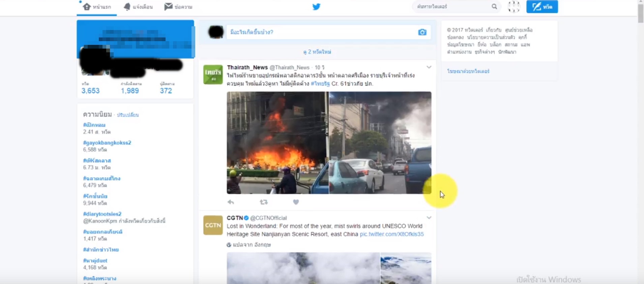Image resolution: width=644 pixels, height=284 pixels.
Task: Click the avatar beside the compose box
Action: (216, 32)
